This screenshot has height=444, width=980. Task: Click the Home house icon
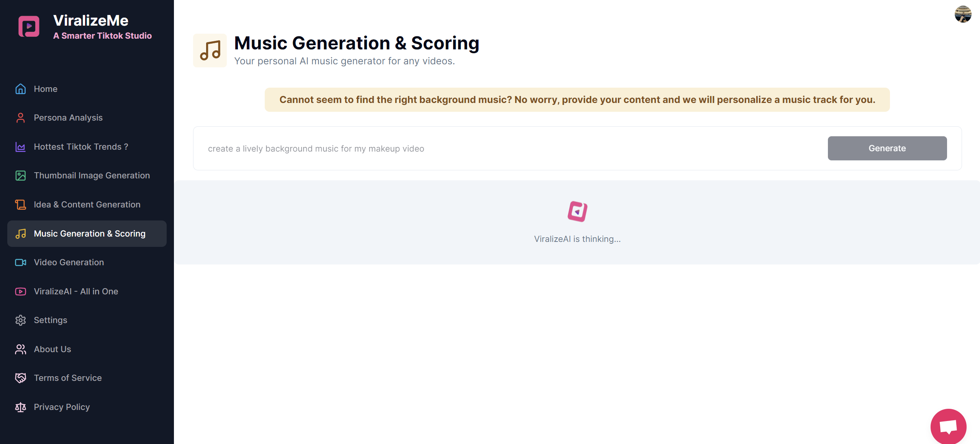pos(21,89)
